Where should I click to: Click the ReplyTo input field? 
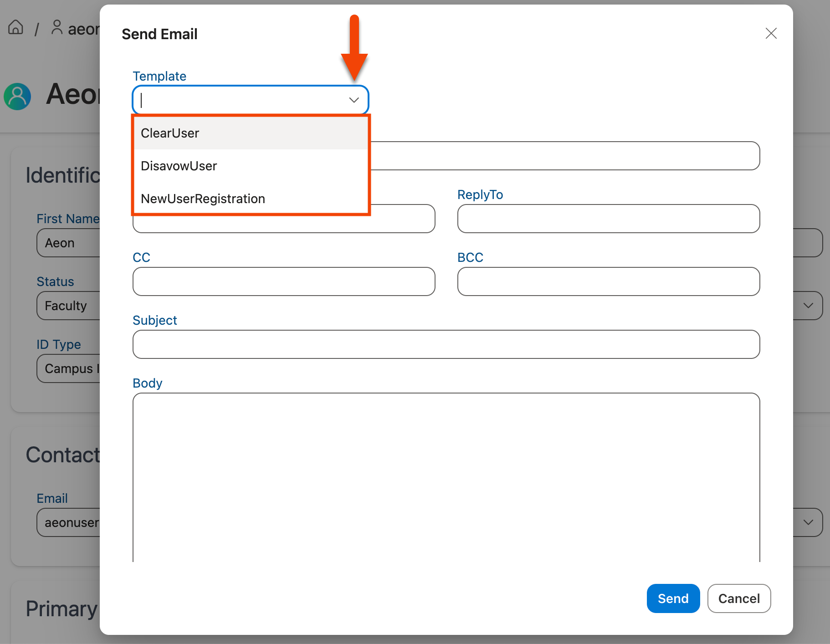pos(608,219)
